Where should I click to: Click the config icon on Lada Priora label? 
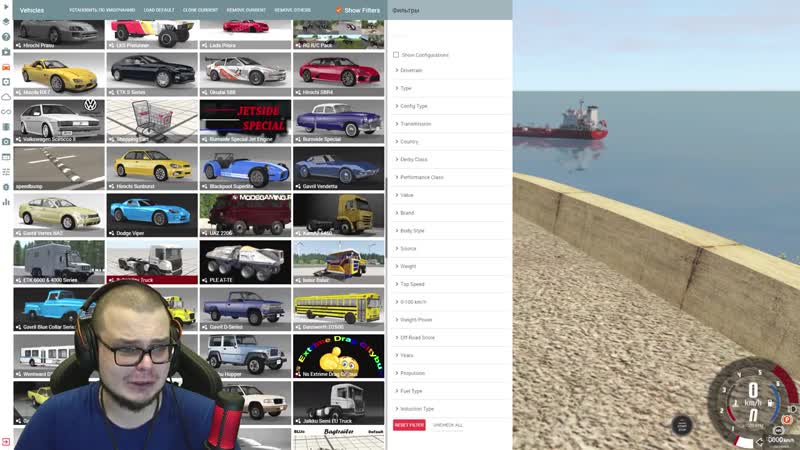205,45
